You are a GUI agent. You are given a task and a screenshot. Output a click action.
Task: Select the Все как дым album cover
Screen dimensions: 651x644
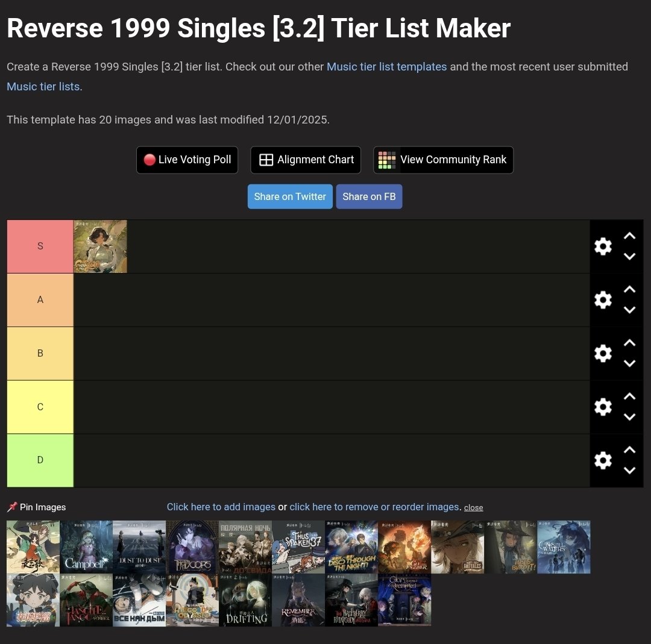click(x=139, y=600)
